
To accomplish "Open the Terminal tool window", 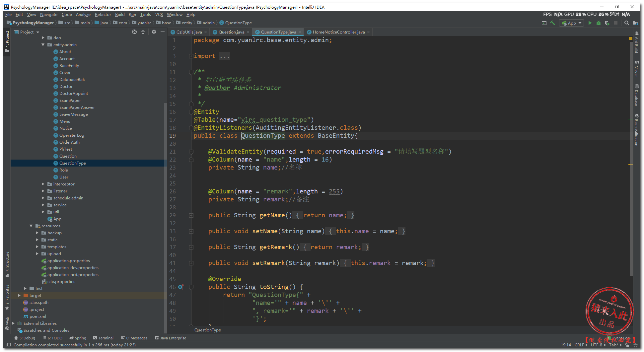I will [104, 338].
